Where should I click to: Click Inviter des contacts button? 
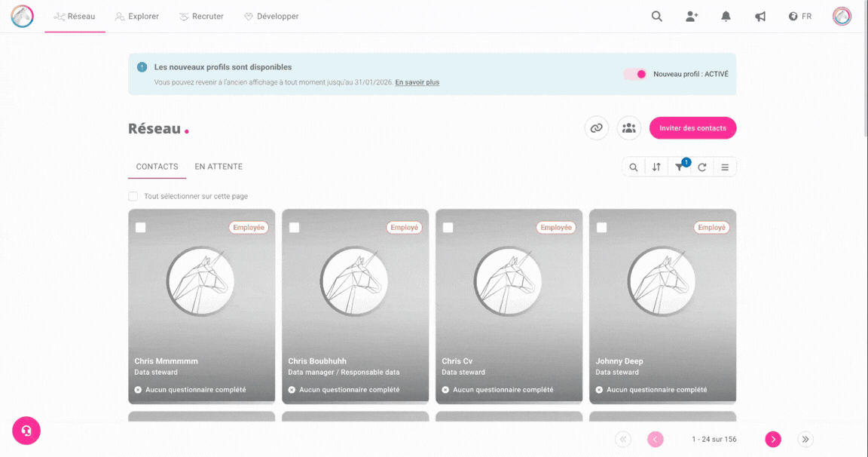(692, 128)
